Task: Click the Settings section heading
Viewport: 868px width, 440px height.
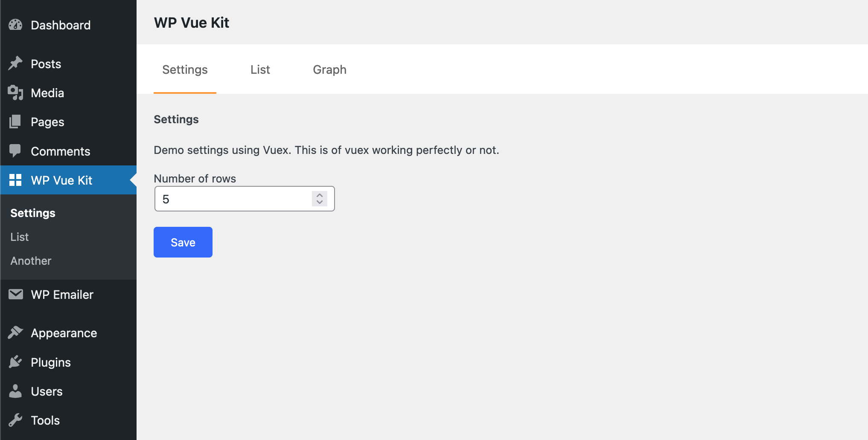Action: click(x=176, y=119)
